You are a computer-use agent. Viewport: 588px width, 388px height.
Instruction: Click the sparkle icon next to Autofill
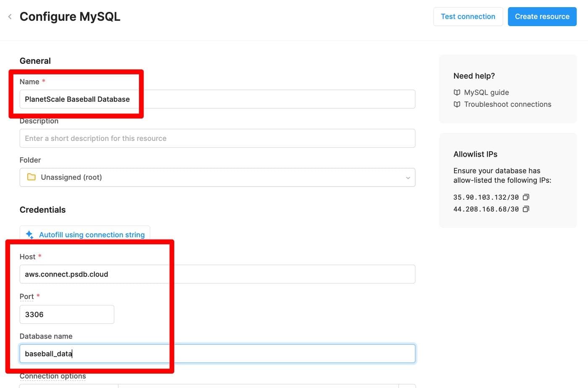point(29,235)
